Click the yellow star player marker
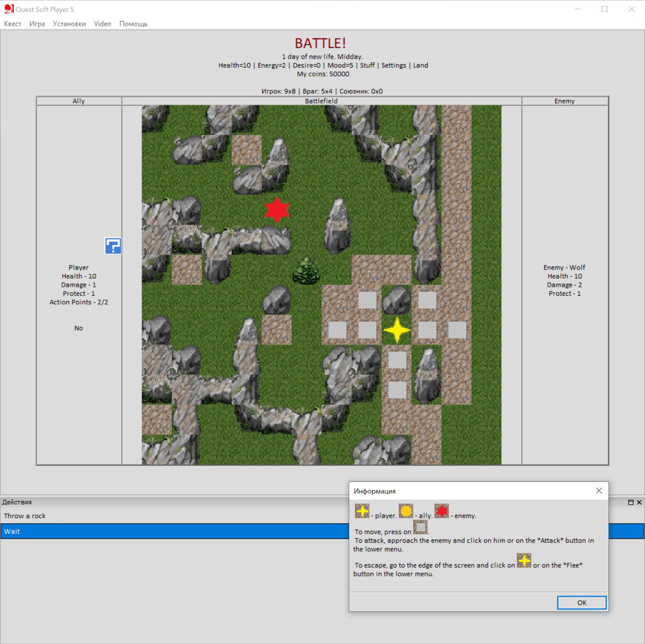Viewport: 645px width, 644px height. 397,330
